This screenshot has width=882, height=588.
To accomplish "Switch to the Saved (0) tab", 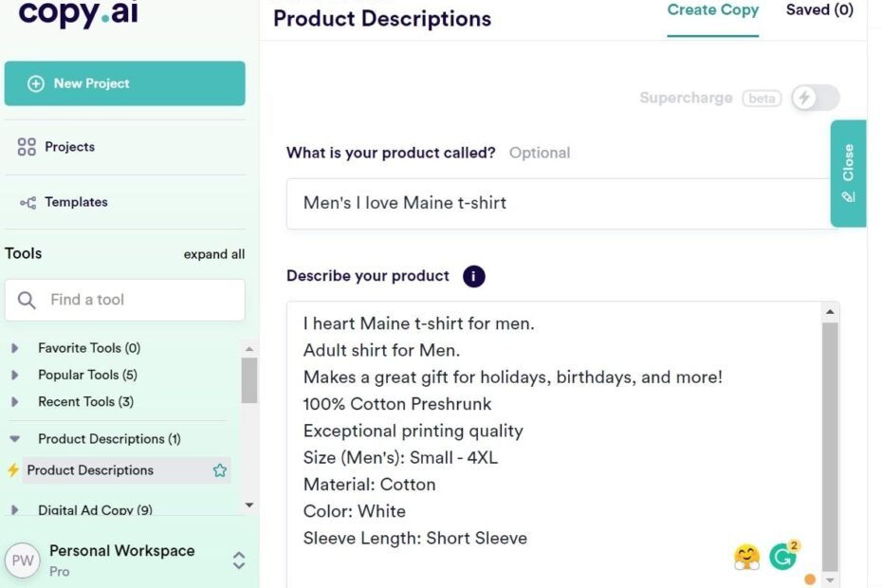I will 819,10.
